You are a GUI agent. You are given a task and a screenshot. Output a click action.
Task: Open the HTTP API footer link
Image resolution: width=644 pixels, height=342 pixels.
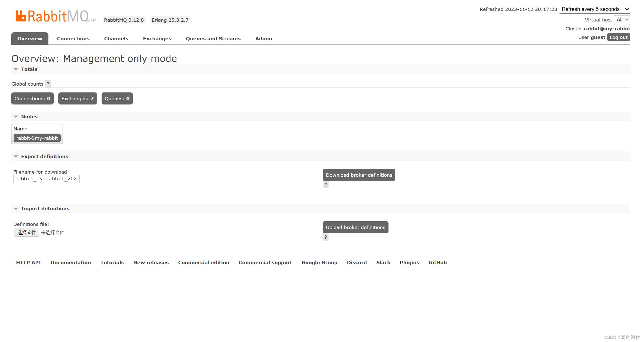coord(29,262)
